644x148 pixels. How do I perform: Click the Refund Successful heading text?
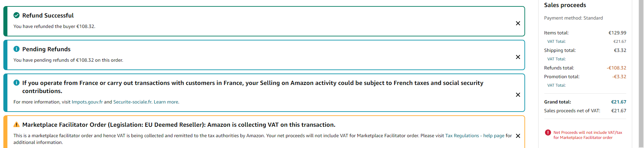point(48,16)
